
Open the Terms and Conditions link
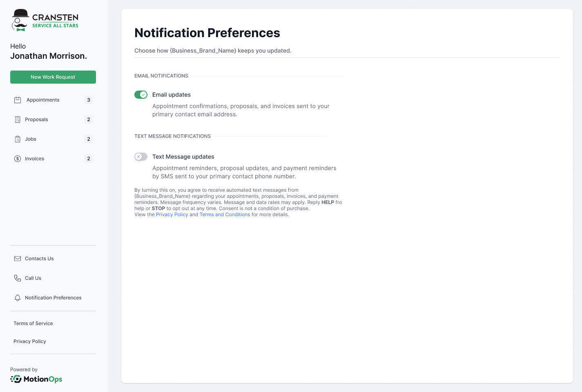pos(225,215)
